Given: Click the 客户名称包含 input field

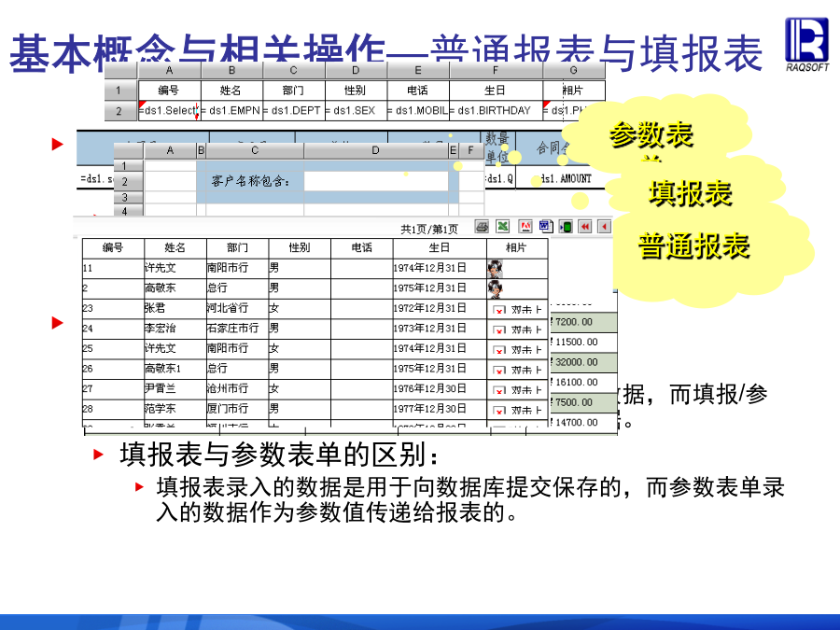Looking at the screenshot, I should pyautogui.click(x=376, y=181).
